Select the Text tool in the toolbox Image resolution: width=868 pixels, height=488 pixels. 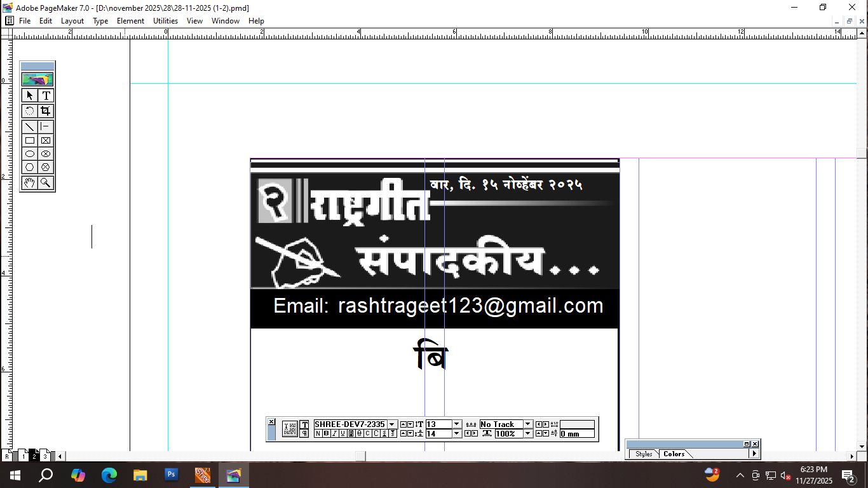coord(46,95)
